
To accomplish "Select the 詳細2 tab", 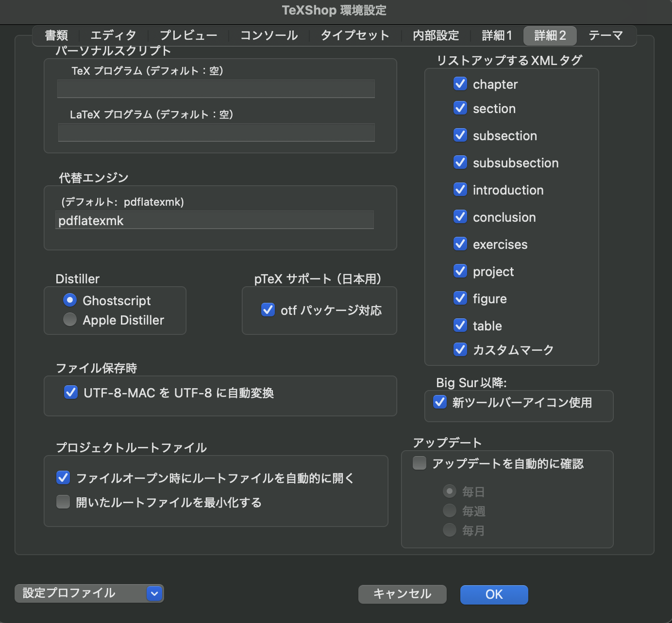I will point(550,35).
